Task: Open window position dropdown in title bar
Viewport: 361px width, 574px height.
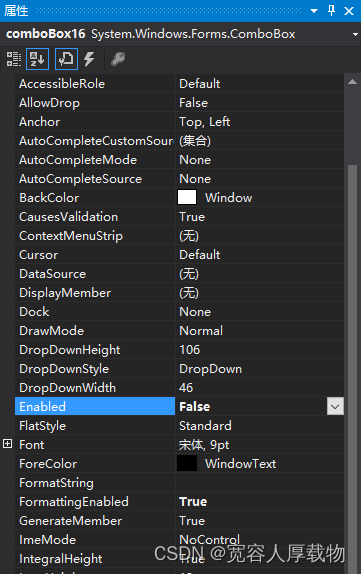Action: [314, 11]
